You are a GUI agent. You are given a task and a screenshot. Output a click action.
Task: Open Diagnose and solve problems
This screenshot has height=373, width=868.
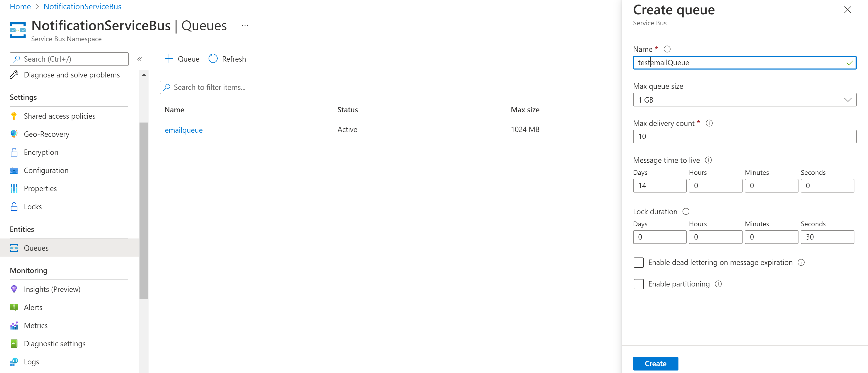coord(71,75)
